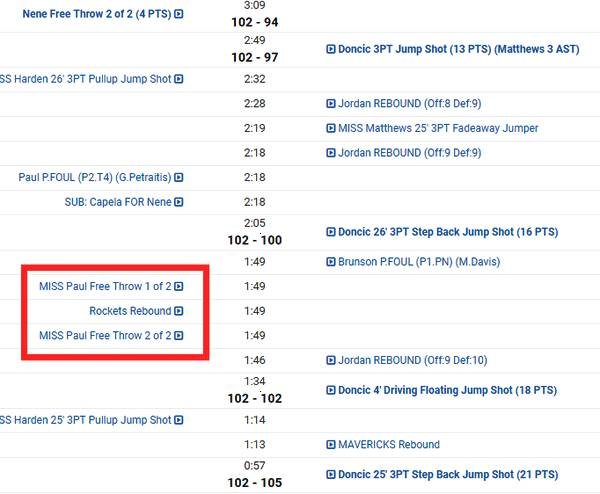Play video for Nene Free Throw 2 of 2
Viewport: 600px width, 494px height.
(x=179, y=14)
